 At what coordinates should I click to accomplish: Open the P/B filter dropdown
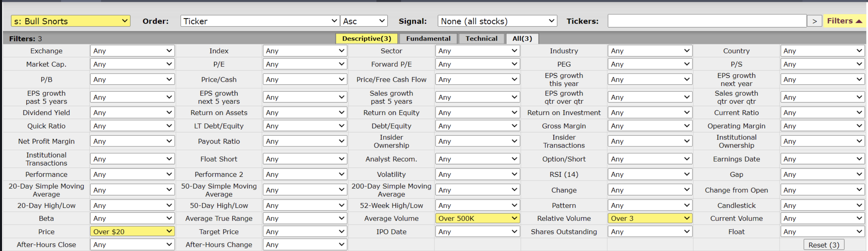[132, 79]
